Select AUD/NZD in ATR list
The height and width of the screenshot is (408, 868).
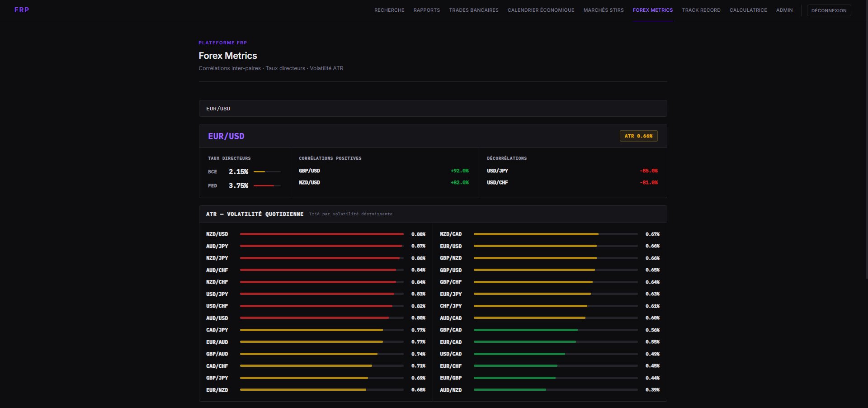pyautogui.click(x=451, y=390)
